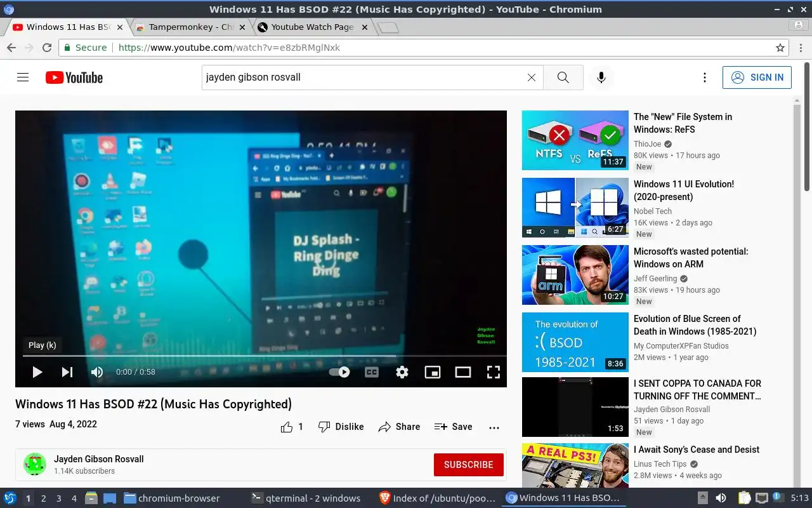
Task: Toggle closed captions on player
Action: (372, 372)
